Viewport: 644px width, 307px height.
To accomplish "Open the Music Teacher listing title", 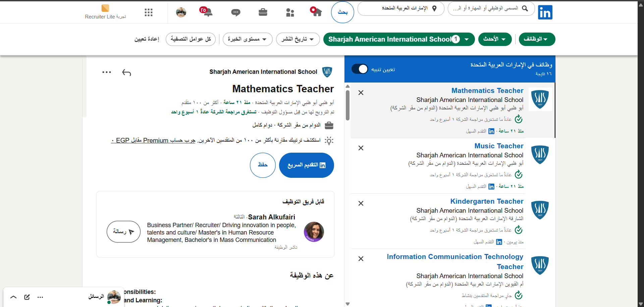I will coord(499,146).
